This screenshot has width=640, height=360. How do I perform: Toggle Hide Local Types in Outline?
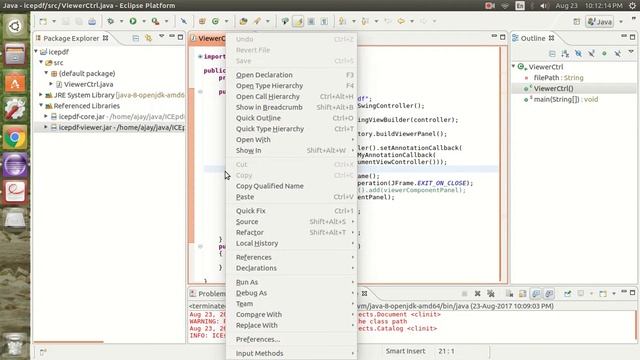[618, 53]
